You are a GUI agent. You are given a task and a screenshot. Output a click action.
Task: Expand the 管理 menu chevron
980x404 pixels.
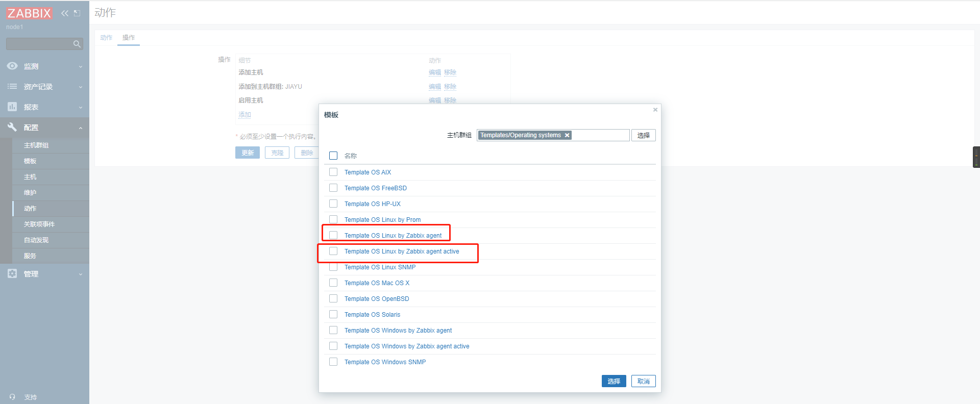[81, 274]
